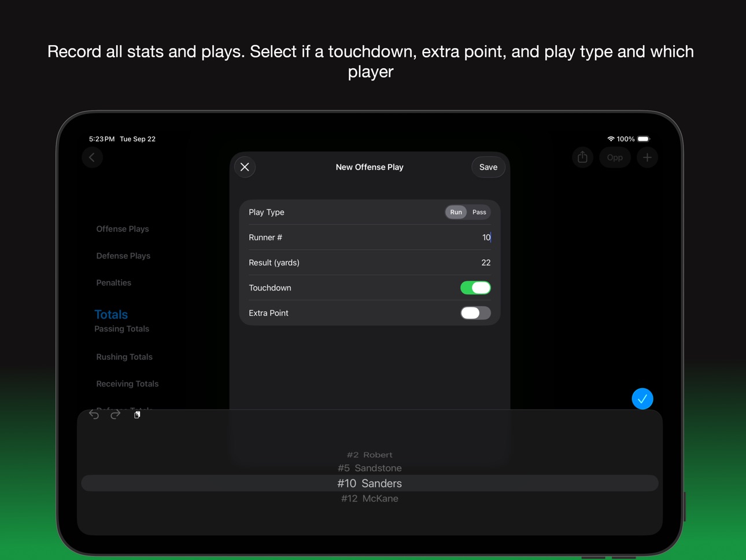The height and width of the screenshot is (560, 746).
Task: Add a new item with plus icon
Action: (647, 157)
